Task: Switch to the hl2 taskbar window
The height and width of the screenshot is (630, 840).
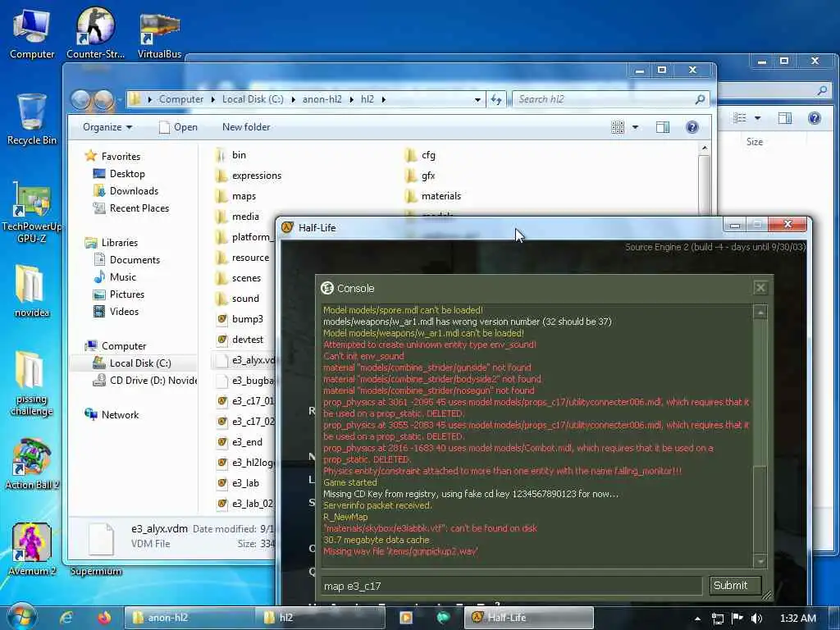Action: click(322, 618)
